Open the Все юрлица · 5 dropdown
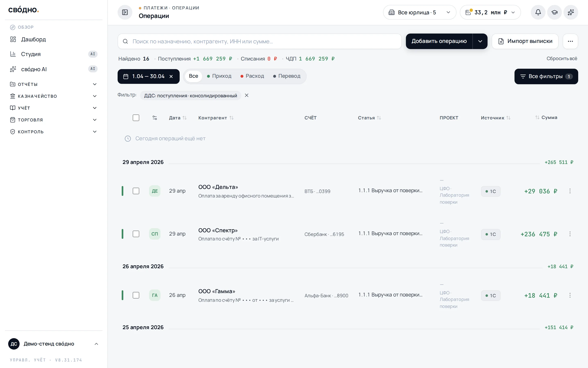Viewport: 588px width, 368px height. (x=420, y=12)
